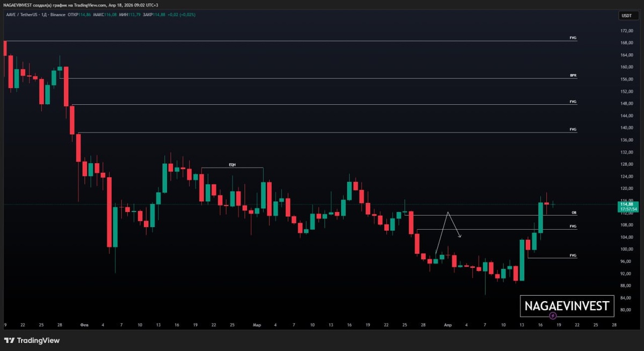Screen dimensions: 644x351
Task: Select the FVG label just below OB
Action: pos(573,226)
